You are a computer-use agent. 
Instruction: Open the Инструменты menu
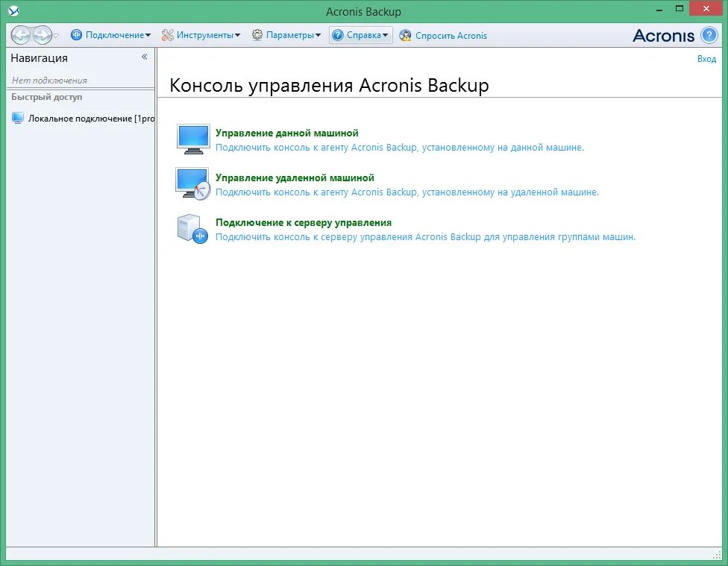point(201,35)
